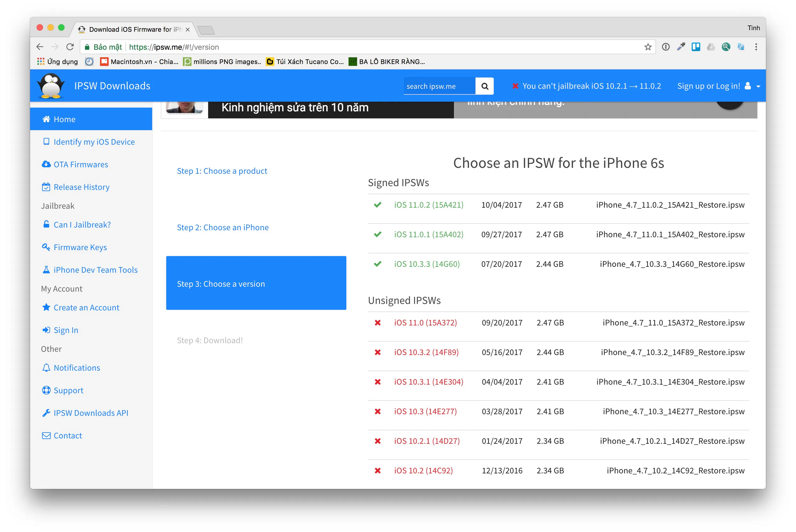This screenshot has width=796, height=532.
Task: Click the clock bookmark icon
Action: (89, 62)
